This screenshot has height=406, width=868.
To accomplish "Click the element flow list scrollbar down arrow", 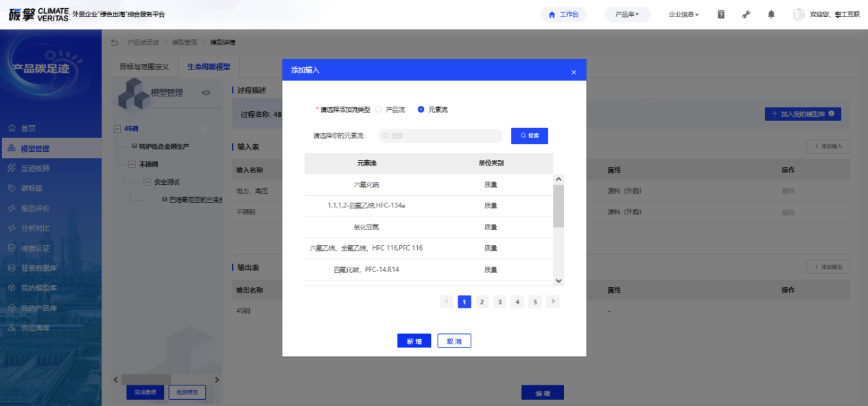I will point(559,280).
